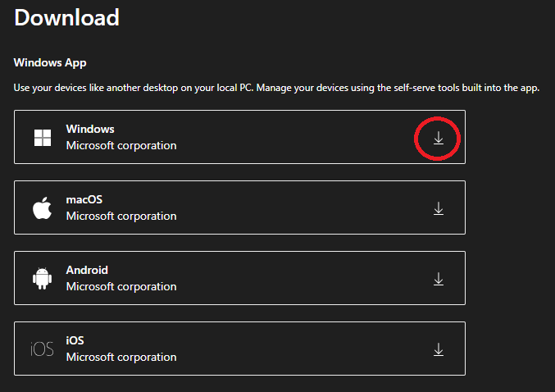Image resolution: width=555 pixels, height=392 pixels.
Task: Click the Download page heading
Action: pyautogui.click(x=67, y=17)
